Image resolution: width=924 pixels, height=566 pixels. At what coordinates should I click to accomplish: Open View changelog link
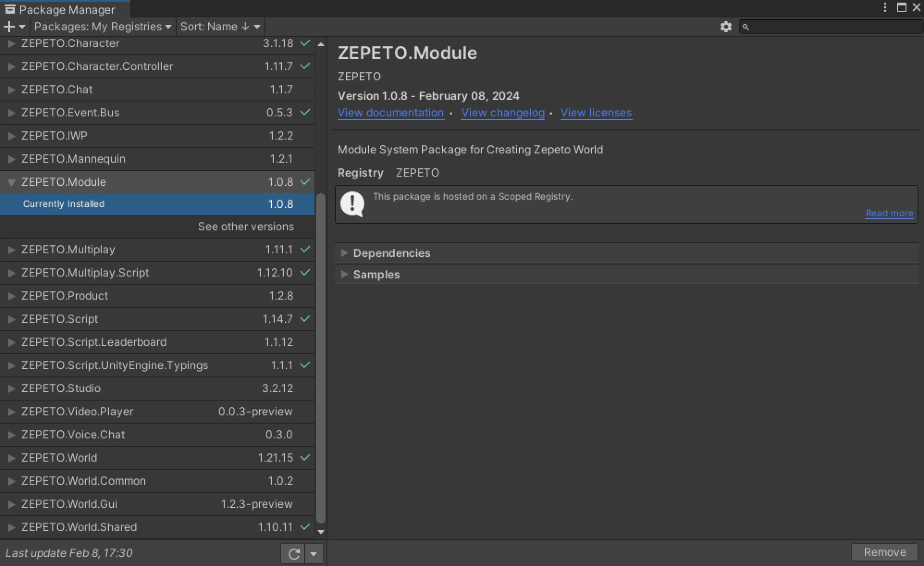point(503,112)
